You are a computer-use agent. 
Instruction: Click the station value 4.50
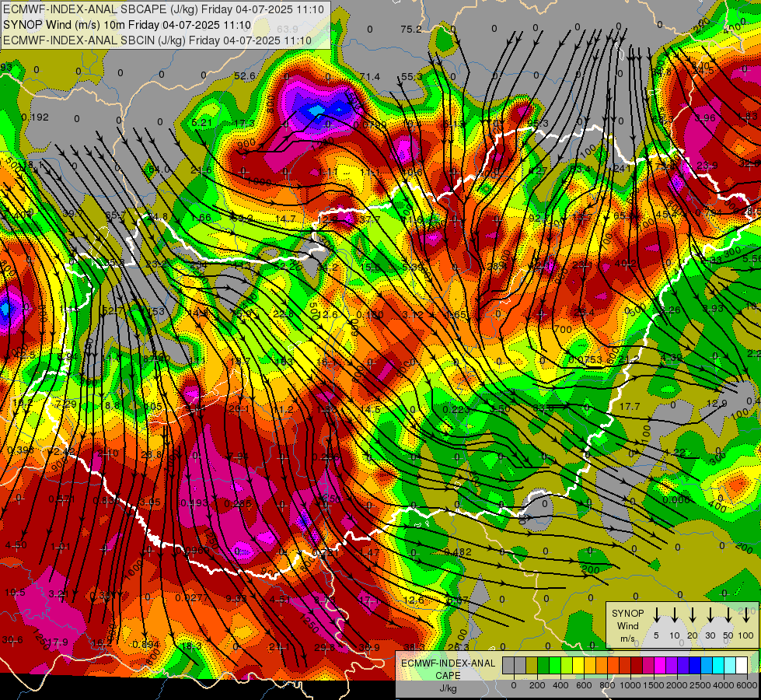[x=16, y=545]
